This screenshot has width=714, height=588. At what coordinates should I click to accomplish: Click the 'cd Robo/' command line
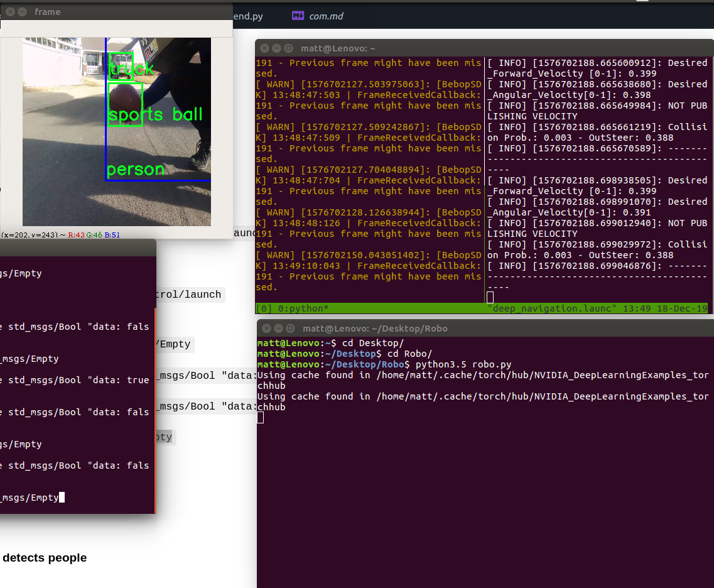(409, 354)
